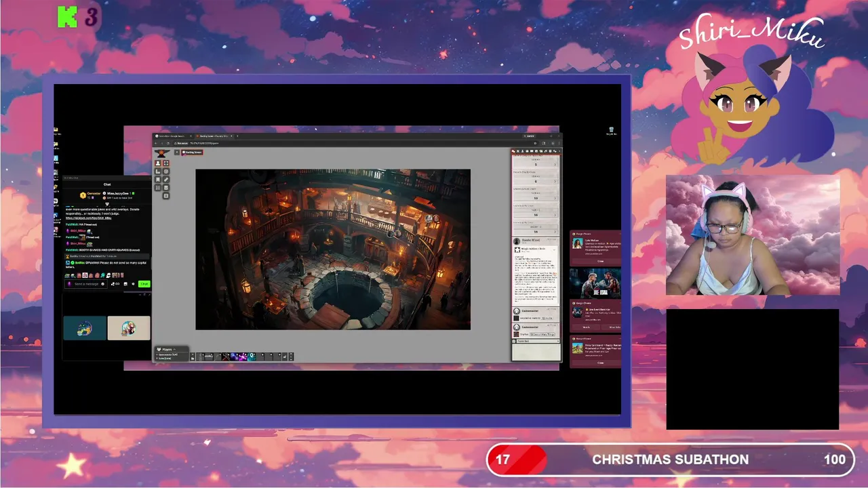Open the bookmark Journal Notes control
This screenshot has height=488, width=868.
tap(158, 180)
